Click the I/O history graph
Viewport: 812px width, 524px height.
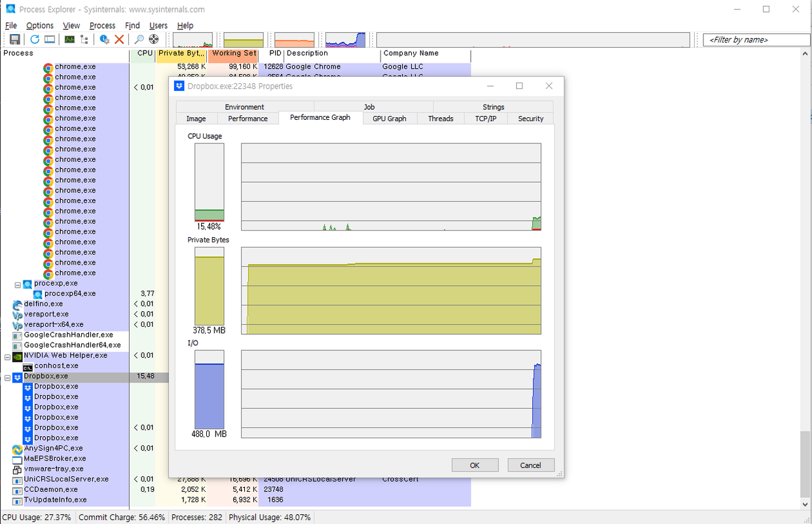point(391,394)
